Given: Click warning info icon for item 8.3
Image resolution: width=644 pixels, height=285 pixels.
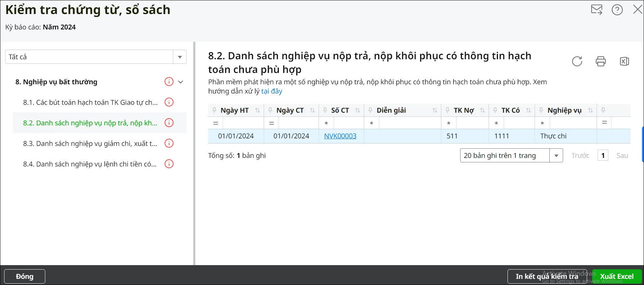Looking at the screenshot, I should [169, 143].
